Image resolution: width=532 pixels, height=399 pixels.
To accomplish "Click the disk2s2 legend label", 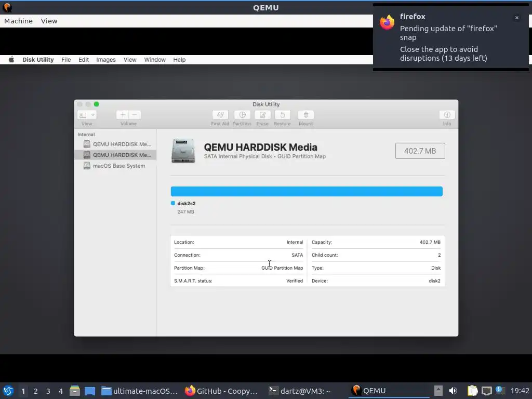I will 187,204.
